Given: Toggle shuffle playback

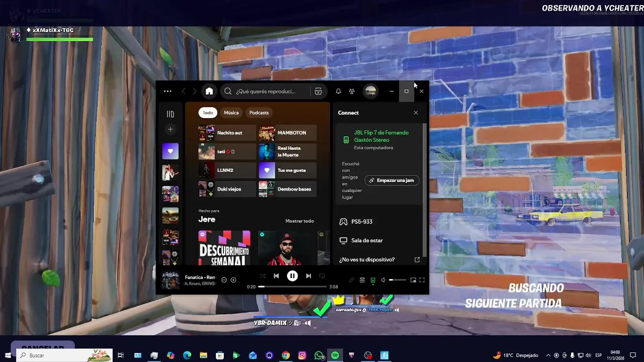Looking at the screenshot, I should (263, 276).
